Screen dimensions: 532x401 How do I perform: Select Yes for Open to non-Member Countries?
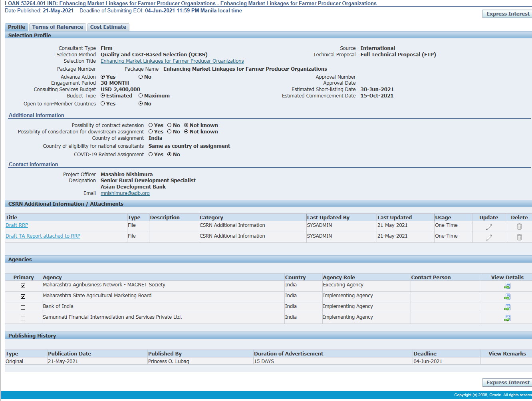click(103, 103)
